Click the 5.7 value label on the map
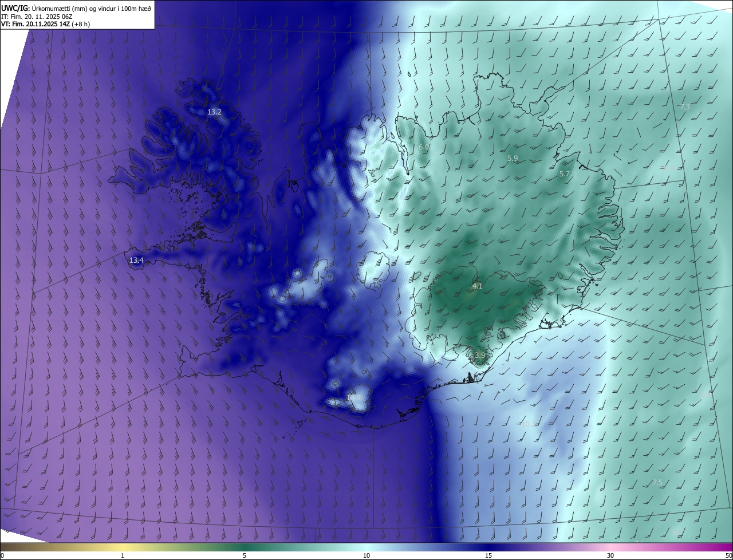The height and width of the screenshot is (560, 733). [x=565, y=173]
